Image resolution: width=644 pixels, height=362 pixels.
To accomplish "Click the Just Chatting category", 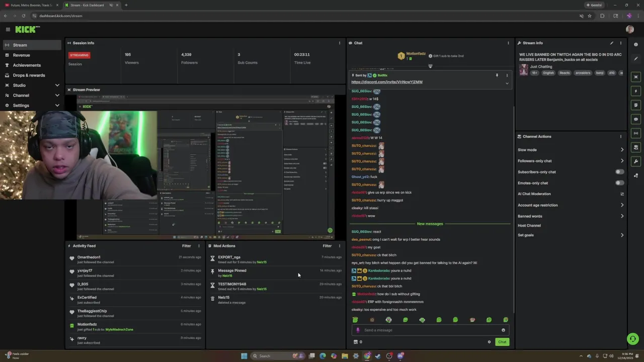I will coord(541,66).
